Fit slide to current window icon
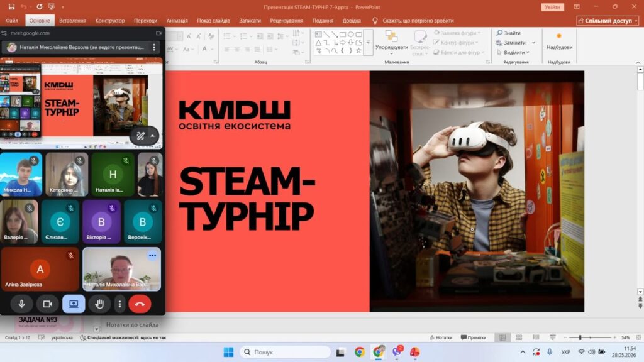Screen dimensions: 644x362 [638, 337]
